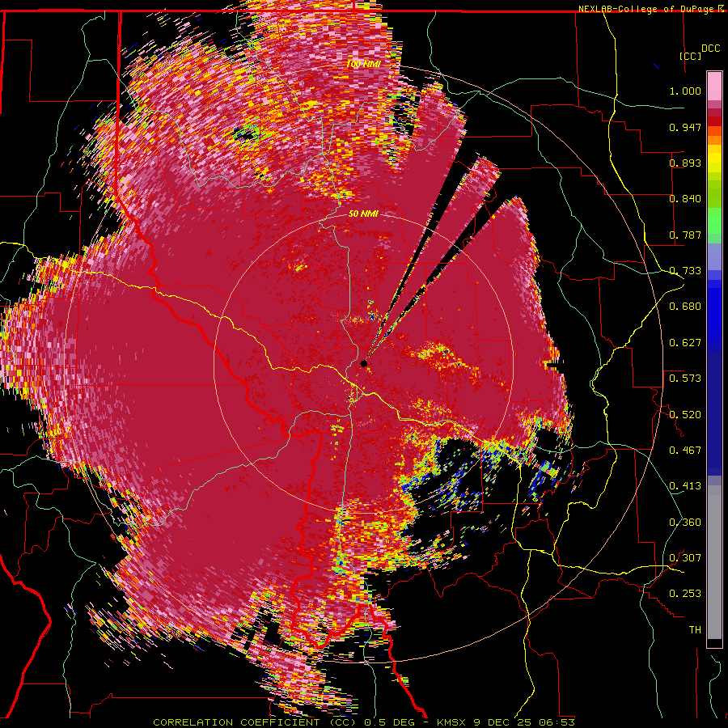Select the 0.467 scale value
The image size is (728, 728).
click(685, 451)
